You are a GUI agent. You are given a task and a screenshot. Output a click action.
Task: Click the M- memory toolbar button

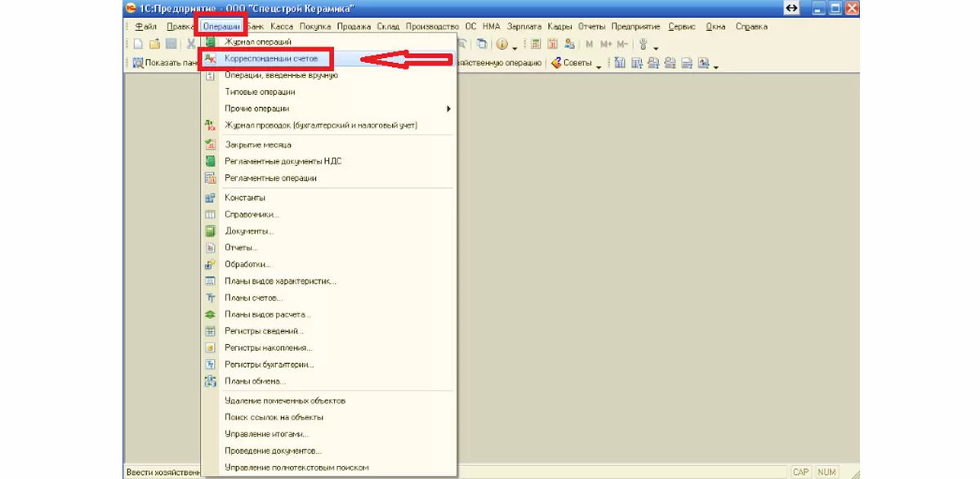coord(622,44)
